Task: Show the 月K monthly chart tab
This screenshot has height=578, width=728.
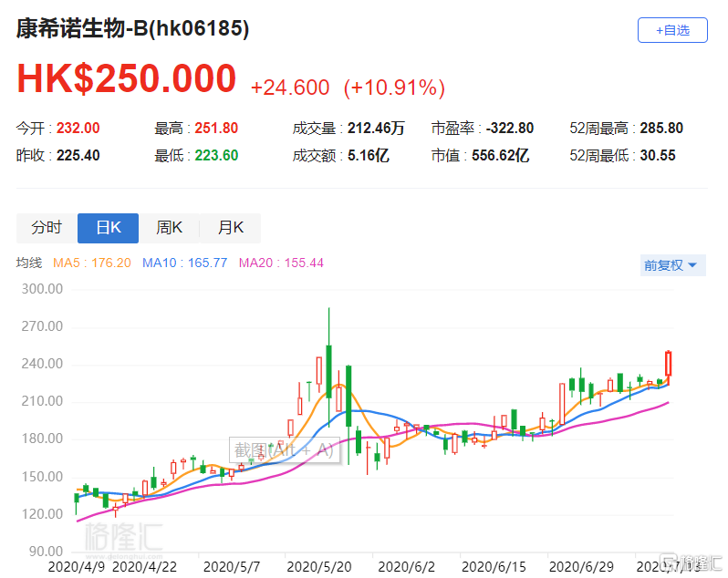Action: pos(230,228)
